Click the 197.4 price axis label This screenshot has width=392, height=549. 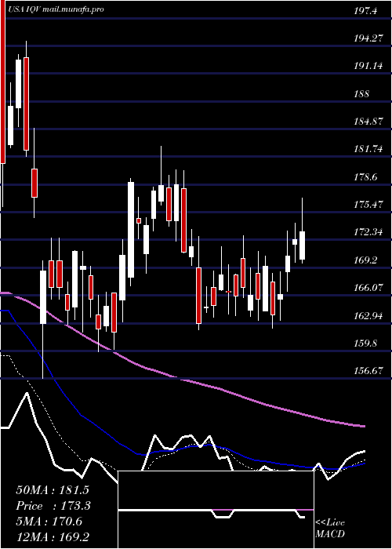tap(365, 11)
